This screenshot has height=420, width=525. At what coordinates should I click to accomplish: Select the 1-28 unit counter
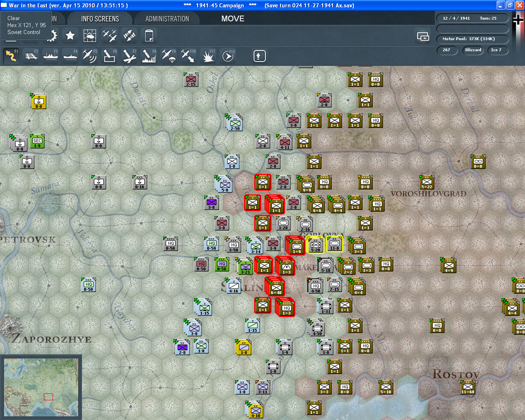283,224
